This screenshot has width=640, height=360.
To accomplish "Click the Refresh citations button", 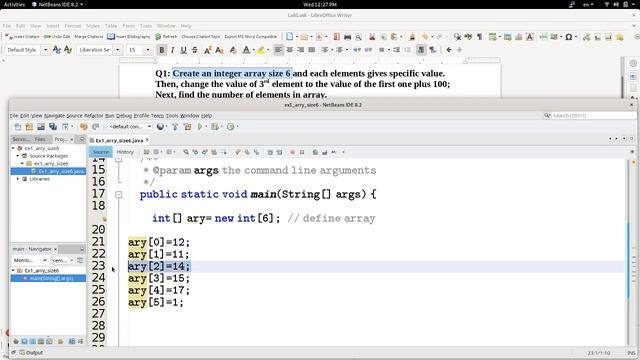I will [166, 37].
